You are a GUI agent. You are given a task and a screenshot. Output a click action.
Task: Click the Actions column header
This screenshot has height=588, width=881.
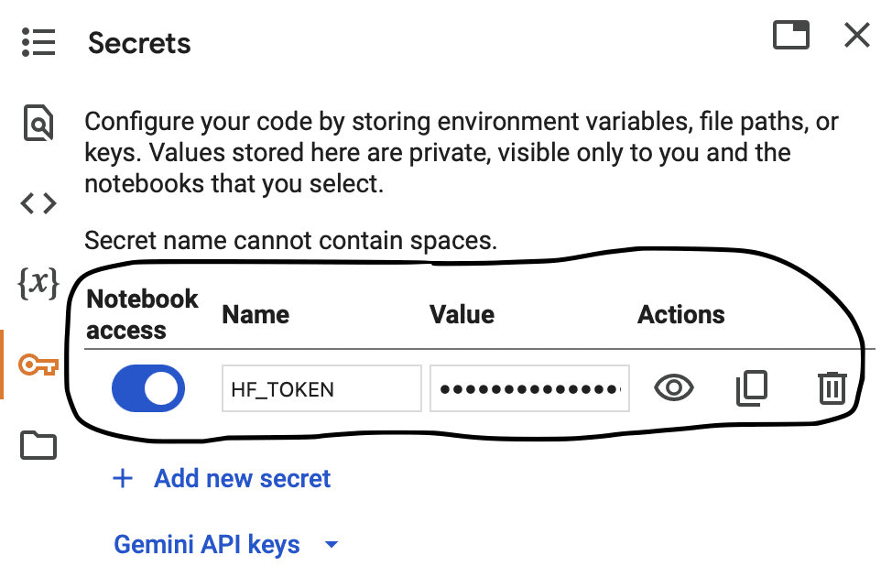[x=681, y=314]
